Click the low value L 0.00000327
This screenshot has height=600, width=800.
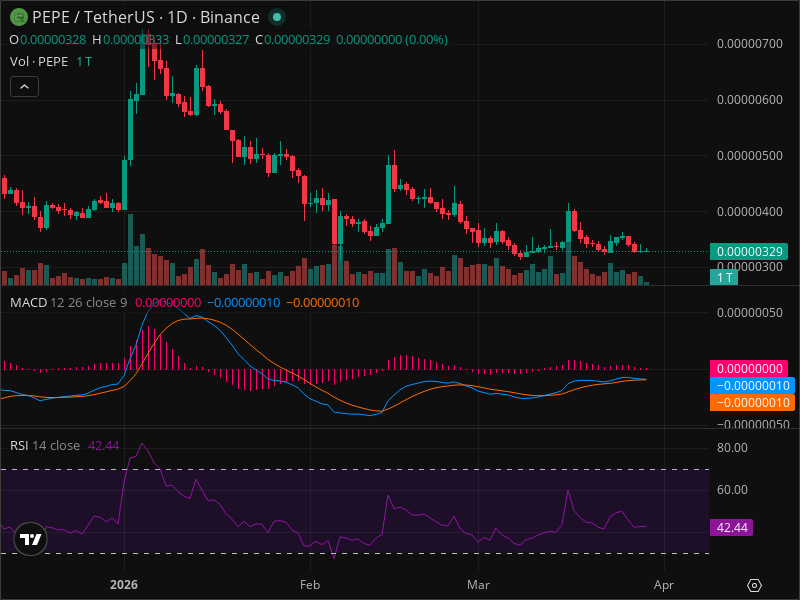[x=212, y=40]
